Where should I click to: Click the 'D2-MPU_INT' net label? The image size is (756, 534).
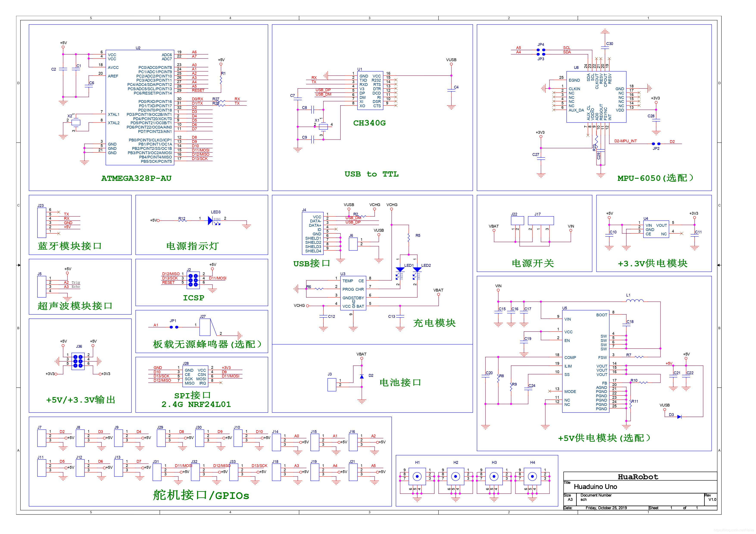click(625, 141)
